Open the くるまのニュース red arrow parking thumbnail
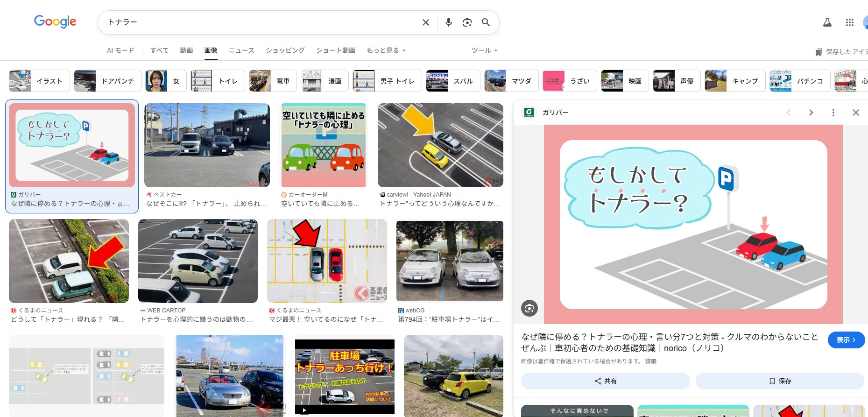 point(69,261)
